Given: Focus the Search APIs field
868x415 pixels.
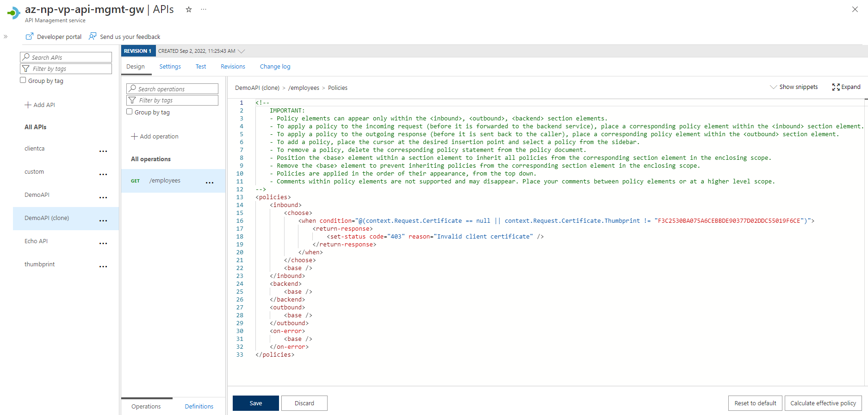Looking at the screenshot, I should click(x=66, y=57).
